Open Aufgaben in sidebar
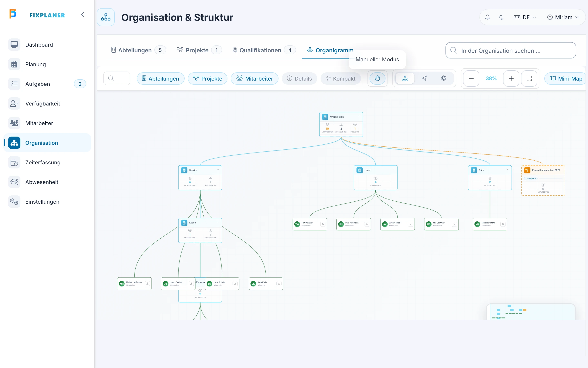 click(47, 84)
